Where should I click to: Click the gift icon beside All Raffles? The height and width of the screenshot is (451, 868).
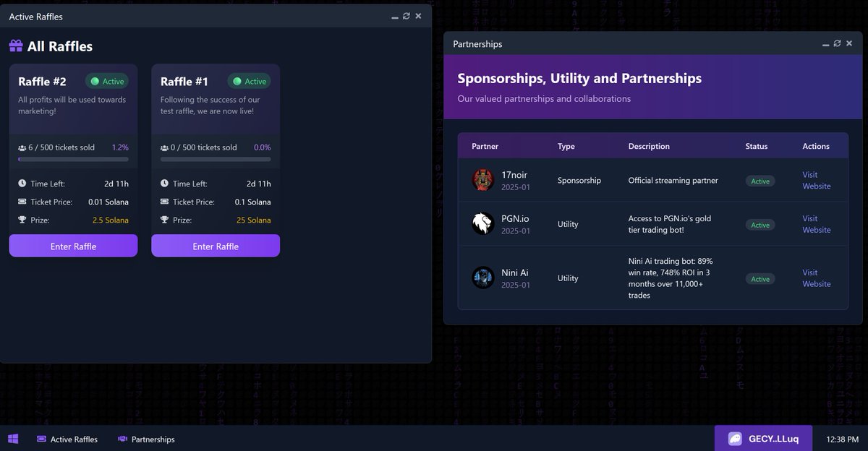(x=16, y=46)
